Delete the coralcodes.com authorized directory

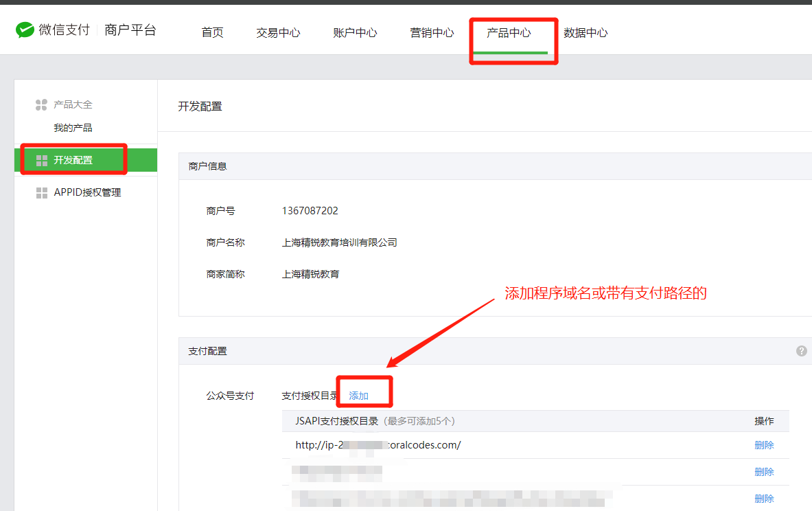click(x=764, y=445)
